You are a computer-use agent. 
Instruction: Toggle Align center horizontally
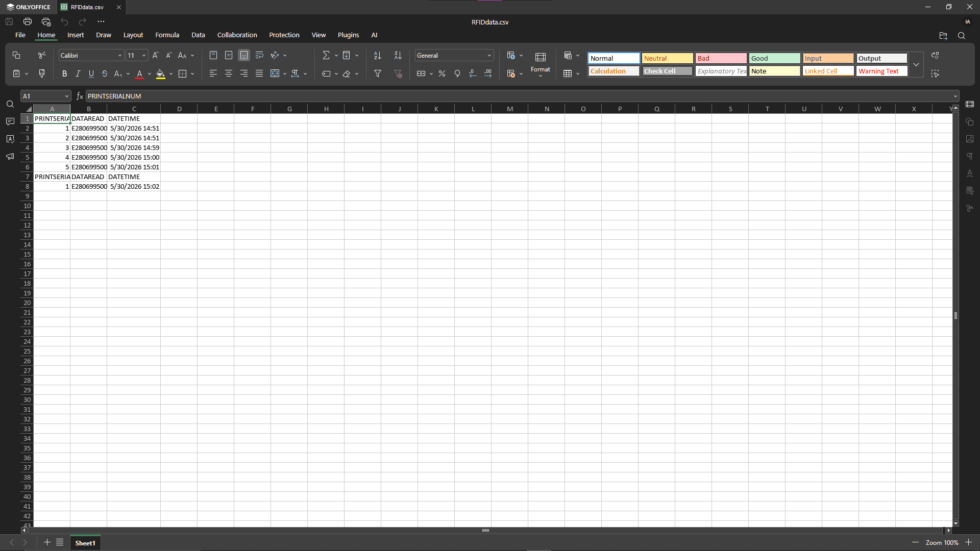point(229,73)
